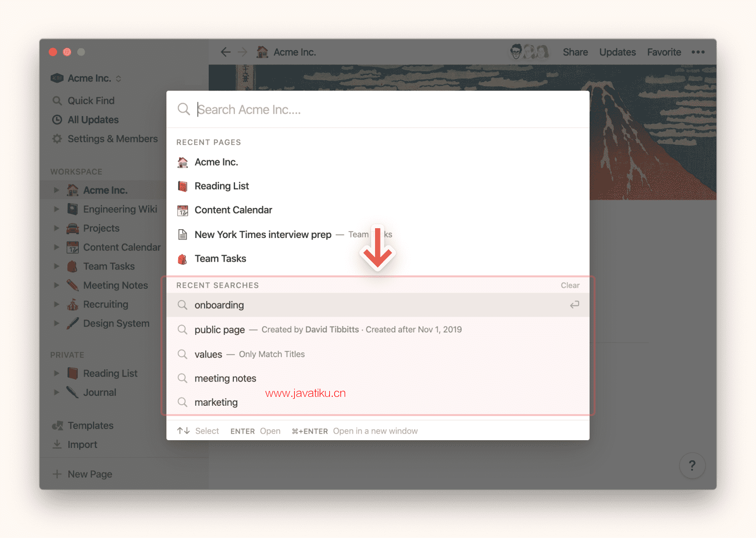This screenshot has height=538, width=756.
Task: Expand the Content Calendar sidebar item
Action: [x=56, y=247]
